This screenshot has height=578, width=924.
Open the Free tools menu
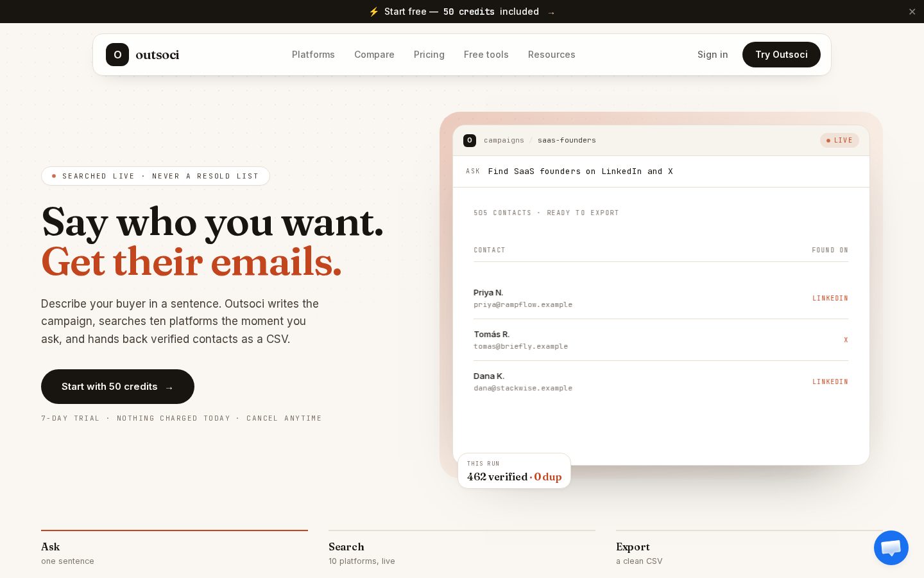[x=486, y=55]
